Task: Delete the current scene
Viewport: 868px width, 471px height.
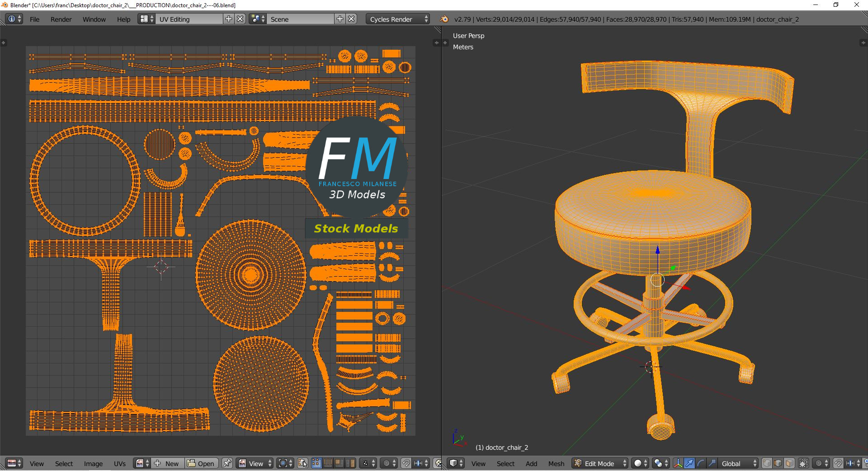Action: 352,19
